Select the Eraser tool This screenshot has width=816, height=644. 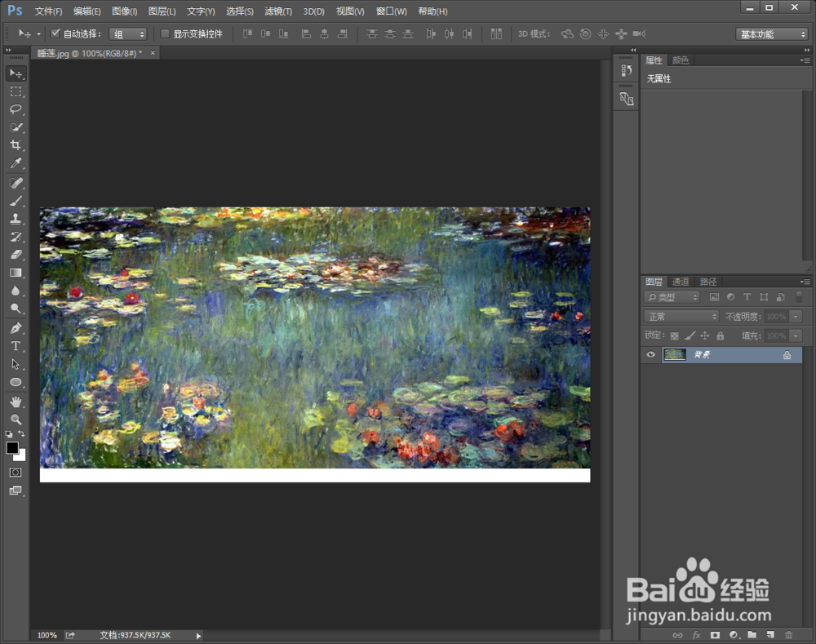coord(16,255)
